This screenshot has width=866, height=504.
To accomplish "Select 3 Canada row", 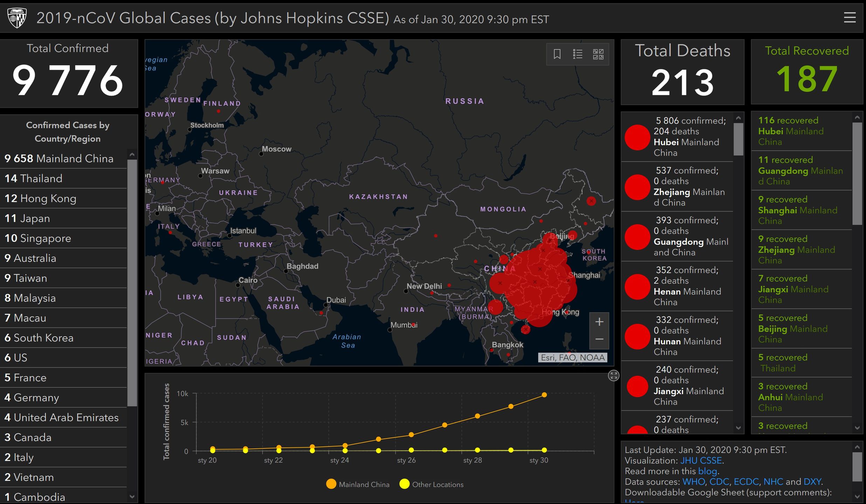I will (63, 437).
